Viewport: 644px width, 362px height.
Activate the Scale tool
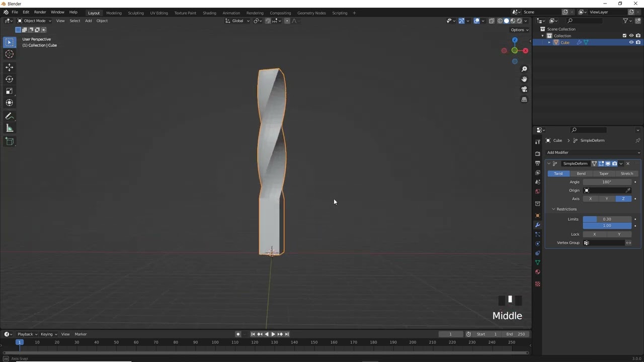9,91
